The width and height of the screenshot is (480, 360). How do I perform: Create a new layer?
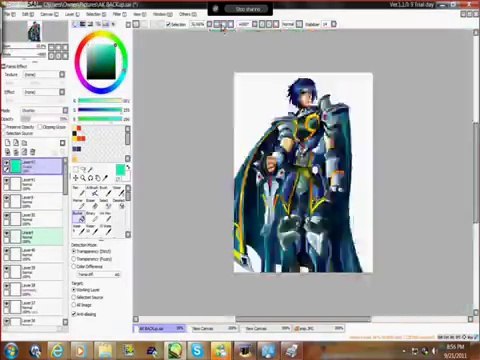pyautogui.click(x=8, y=143)
